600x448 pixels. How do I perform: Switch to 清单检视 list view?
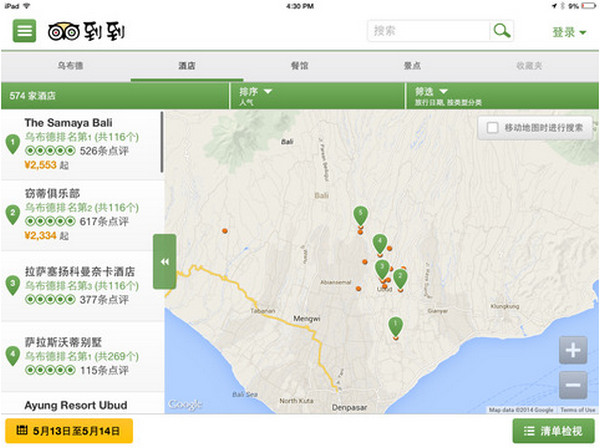point(553,431)
